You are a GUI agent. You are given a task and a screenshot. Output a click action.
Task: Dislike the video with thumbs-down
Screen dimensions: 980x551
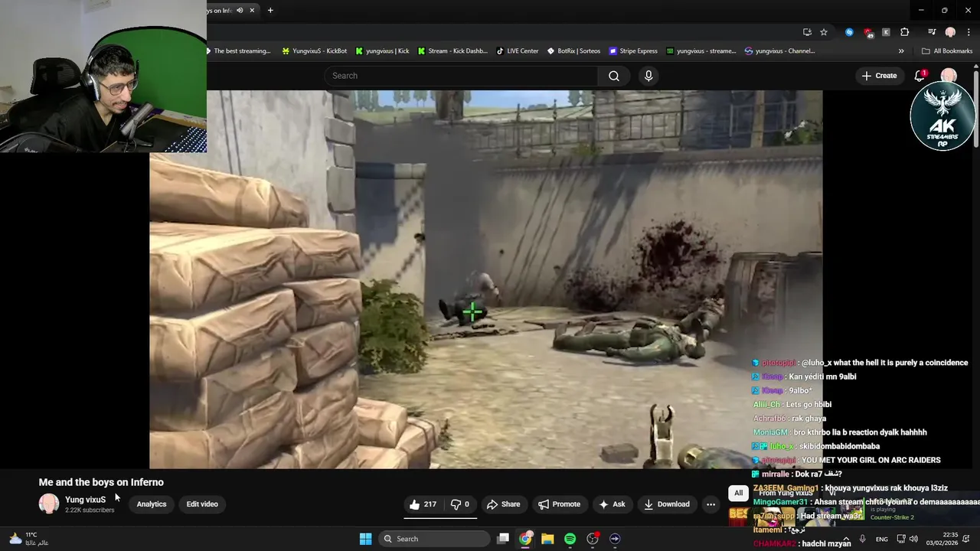460,504
